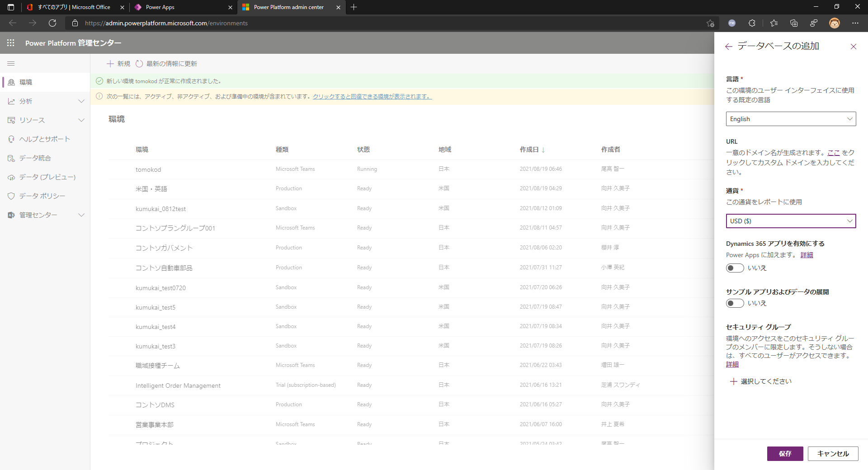Sort by the 作成日 column header
Screen dimensions: 868x470
533,150
